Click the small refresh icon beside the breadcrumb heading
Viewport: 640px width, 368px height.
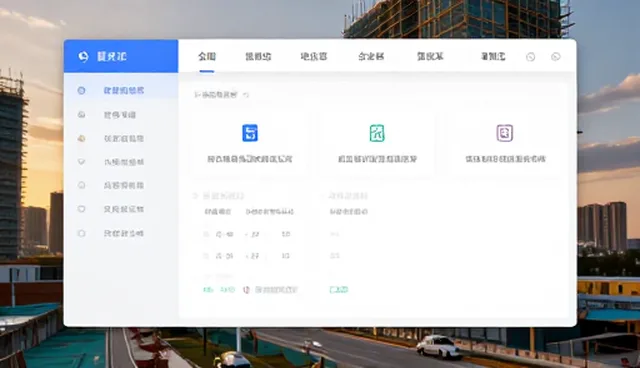tap(246, 95)
